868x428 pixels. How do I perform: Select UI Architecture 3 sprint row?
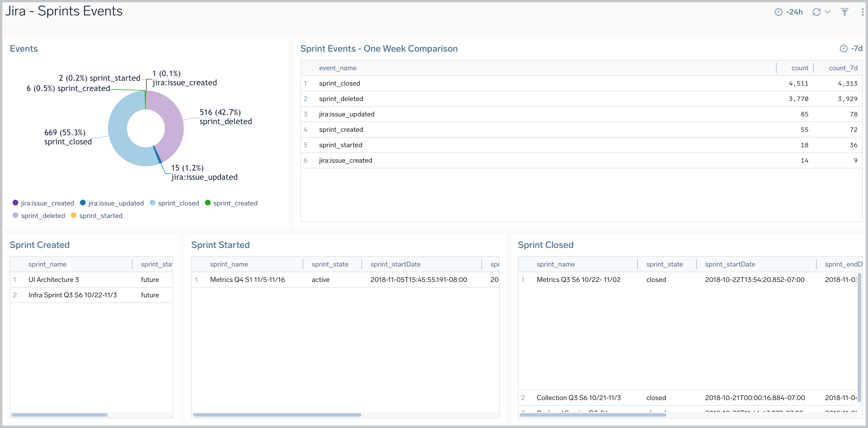(91, 280)
